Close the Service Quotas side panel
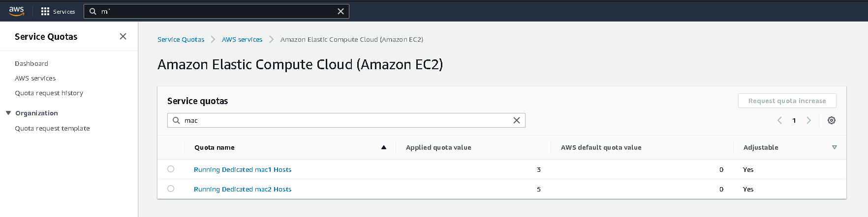The height and width of the screenshot is (217, 868). point(123,36)
